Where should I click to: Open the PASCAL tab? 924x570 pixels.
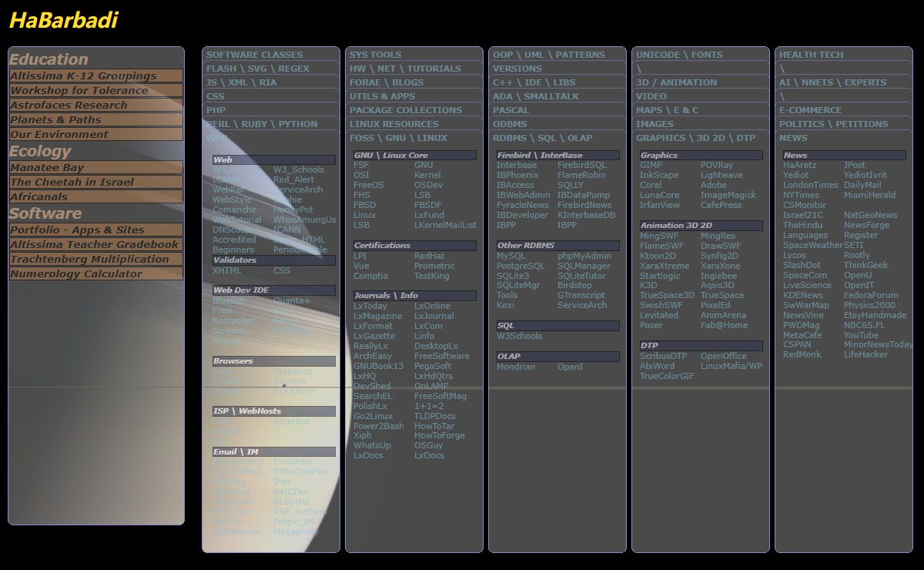557,110
